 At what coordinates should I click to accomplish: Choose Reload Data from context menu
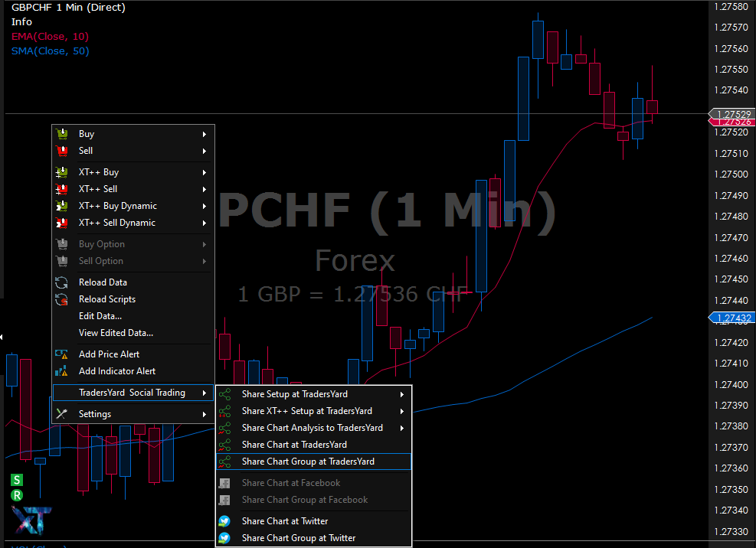pos(133,282)
